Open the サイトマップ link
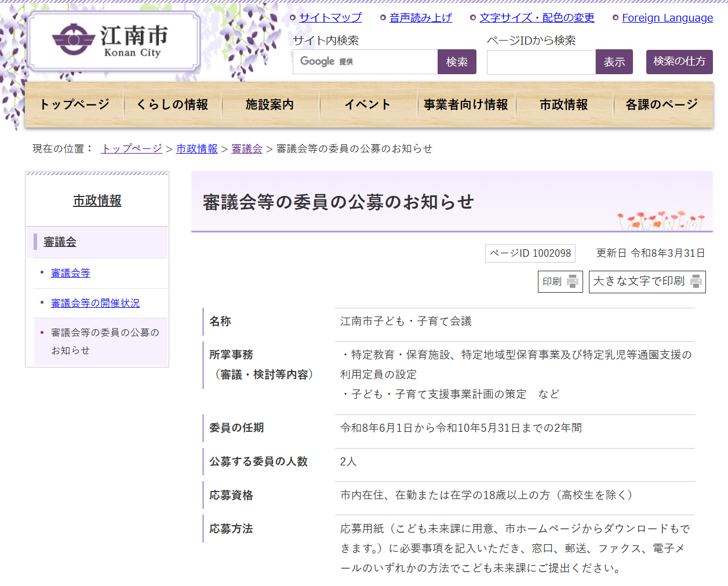 [x=330, y=18]
